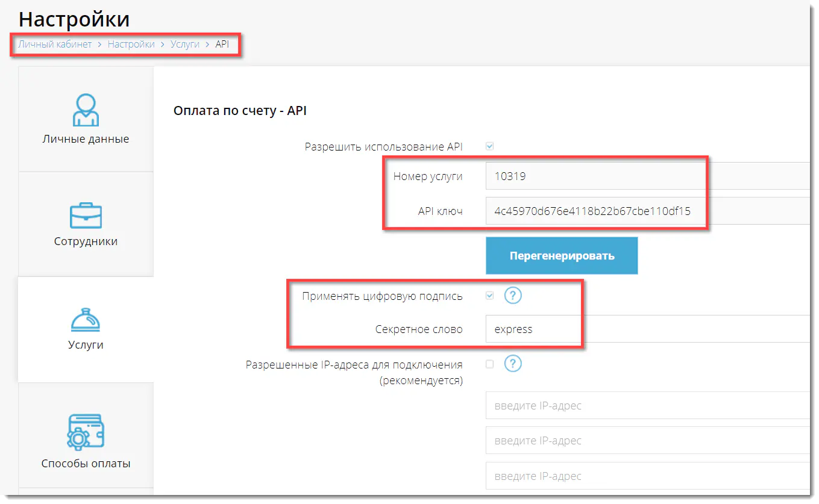
Task: Open help tooltip beside Применять цифровую подпись
Action: (512, 295)
